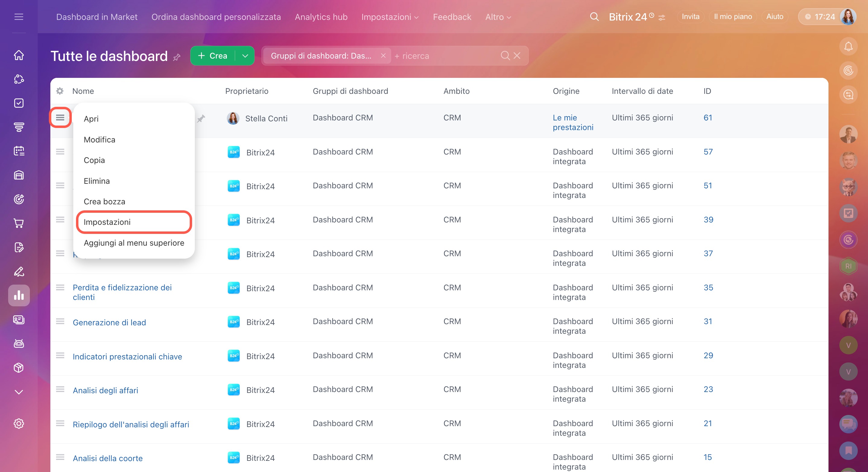Open the shopping cart icon in sidebar
Viewport: 868px width, 472px height.
tap(19, 223)
